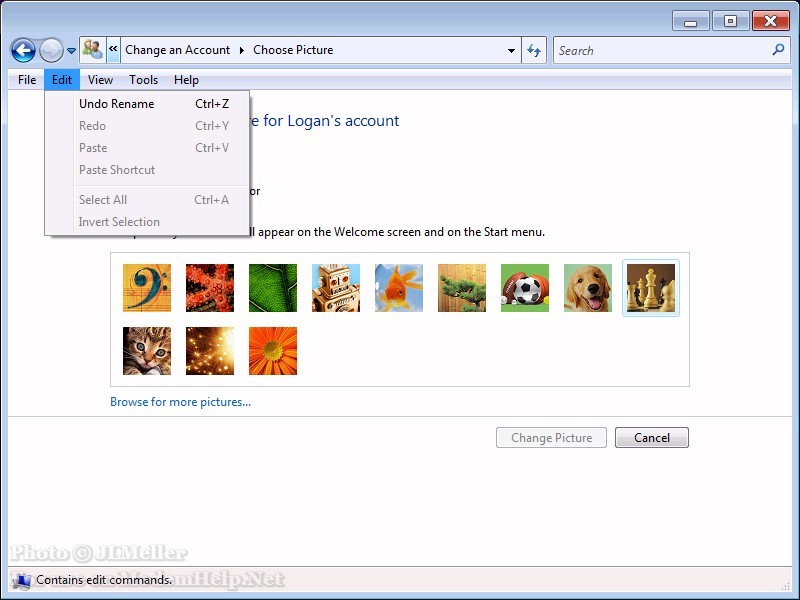Screen dimensions: 800x600
Task: Minimize the Choose Picture window
Action: tap(691, 21)
